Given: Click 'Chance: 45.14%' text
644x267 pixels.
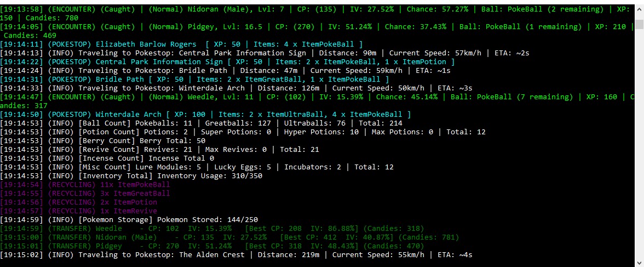Looking at the screenshot, I should (406, 96).
